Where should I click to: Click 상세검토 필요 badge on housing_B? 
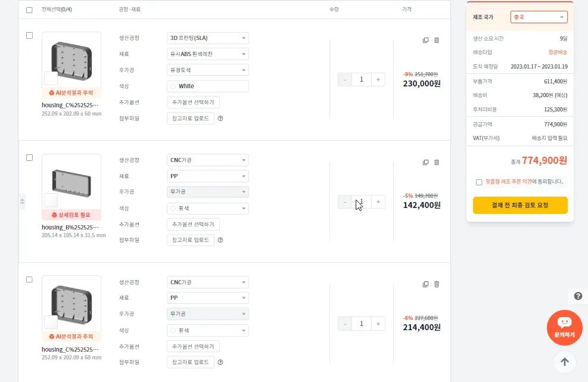pyautogui.click(x=71, y=215)
